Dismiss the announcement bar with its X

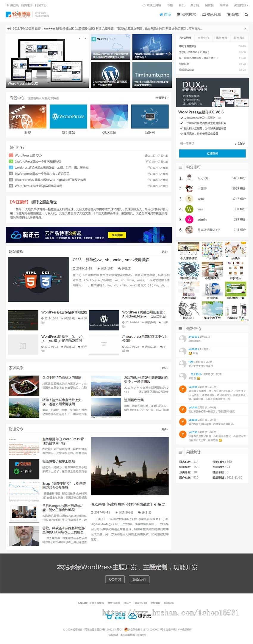click(x=245, y=29)
